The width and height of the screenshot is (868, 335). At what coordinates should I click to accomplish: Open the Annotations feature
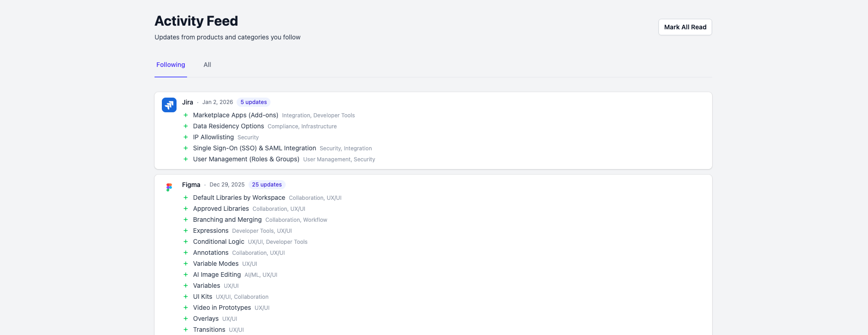(210, 253)
